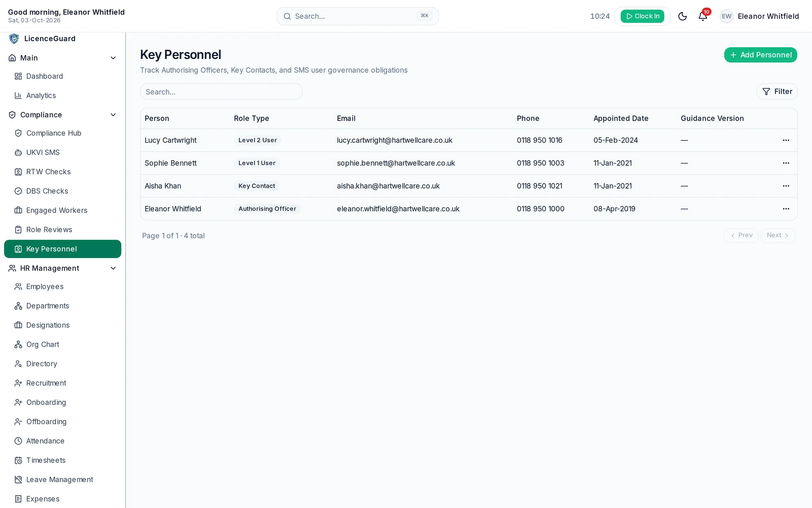Click the Clock In button
812x508 pixels.
pos(642,16)
